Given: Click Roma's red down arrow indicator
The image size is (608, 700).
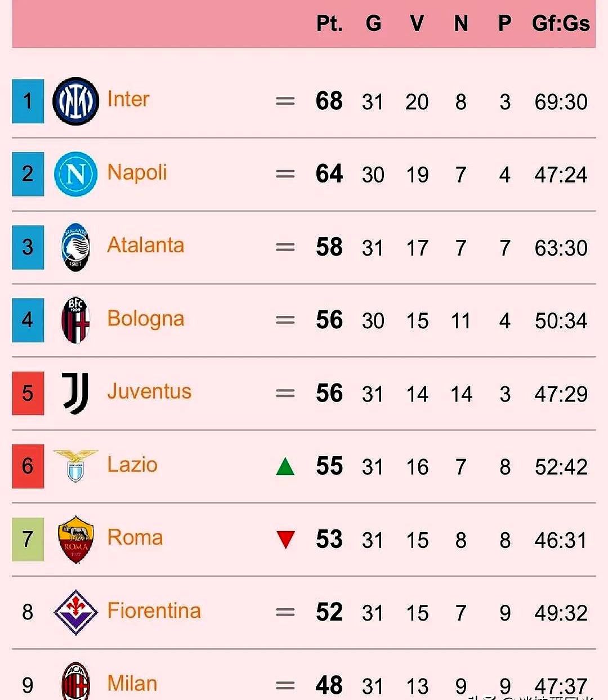Looking at the screenshot, I should coord(285,540).
